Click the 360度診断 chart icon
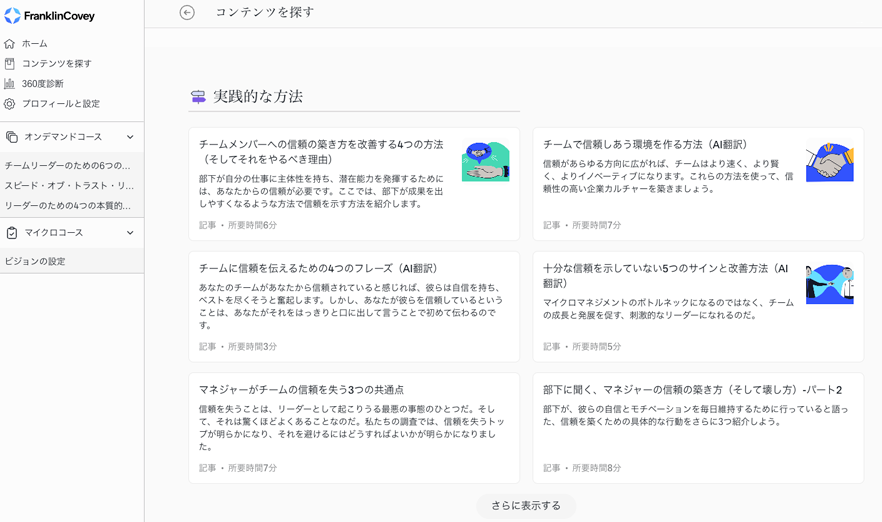The width and height of the screenshot is (882, 522). 10,84
